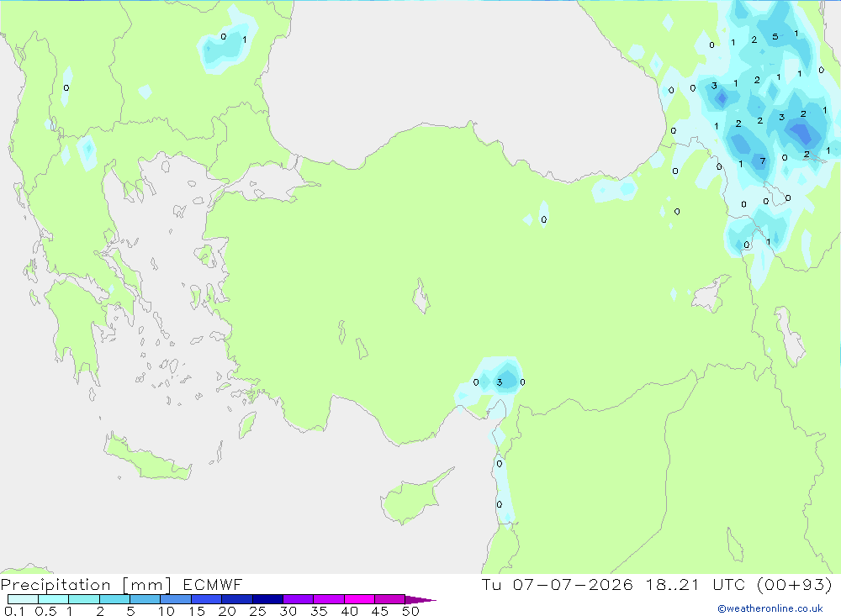Pick the 1–2 mm legend color swatch
This screenshot has height=616, width=841.
[84, 599]
